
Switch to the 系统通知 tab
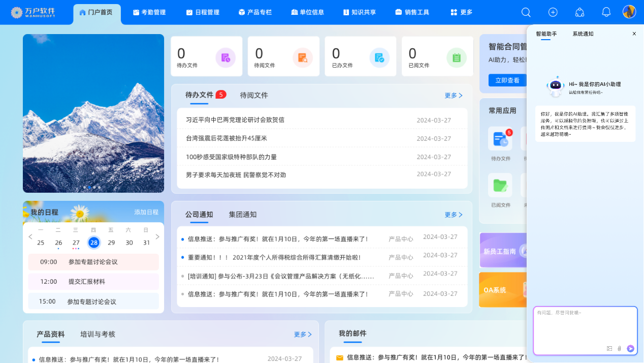(x=583, y=34)
